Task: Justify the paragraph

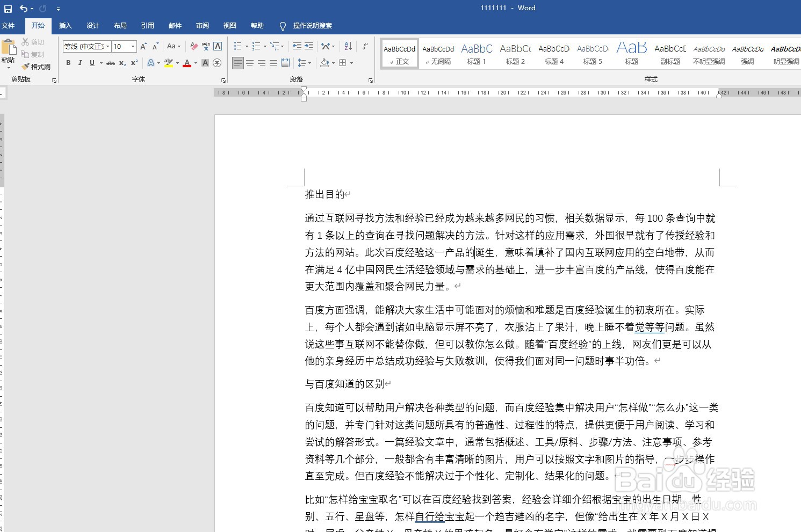Action: point(273,63)
